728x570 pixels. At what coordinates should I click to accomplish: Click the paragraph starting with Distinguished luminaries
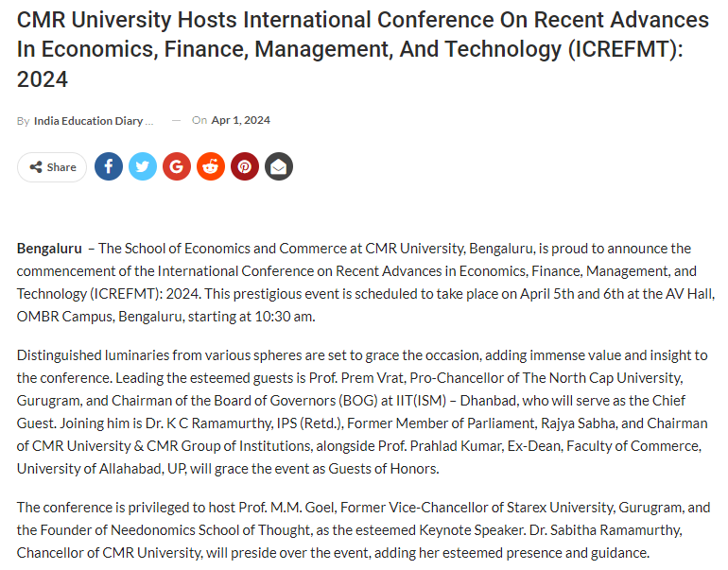click(363, 412)
